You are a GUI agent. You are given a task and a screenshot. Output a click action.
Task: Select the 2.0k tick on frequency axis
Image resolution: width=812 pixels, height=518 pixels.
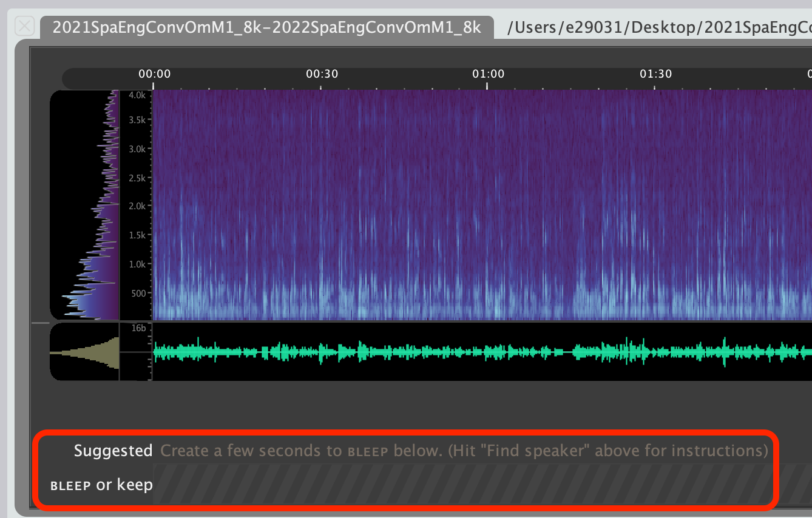click(x=137, y=206)
